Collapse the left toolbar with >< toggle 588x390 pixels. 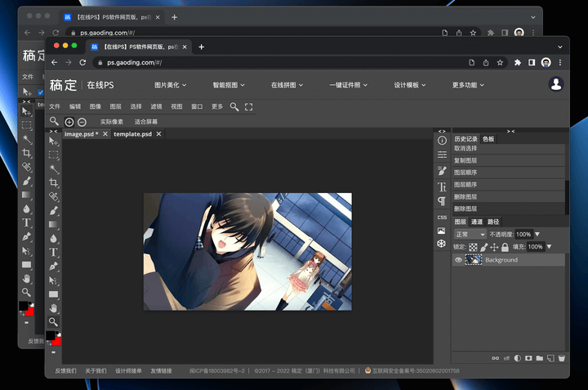(x=54, y=132)
